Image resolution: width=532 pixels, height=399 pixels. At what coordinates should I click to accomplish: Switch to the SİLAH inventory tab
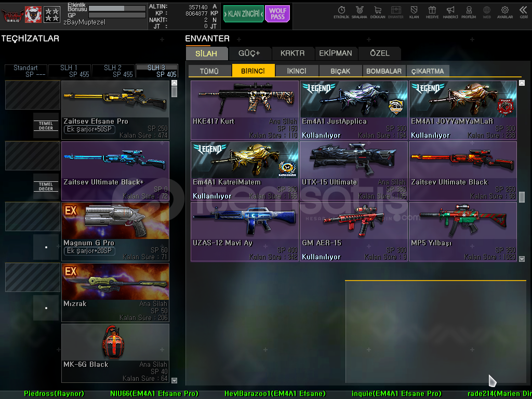(x=207, y=54)
